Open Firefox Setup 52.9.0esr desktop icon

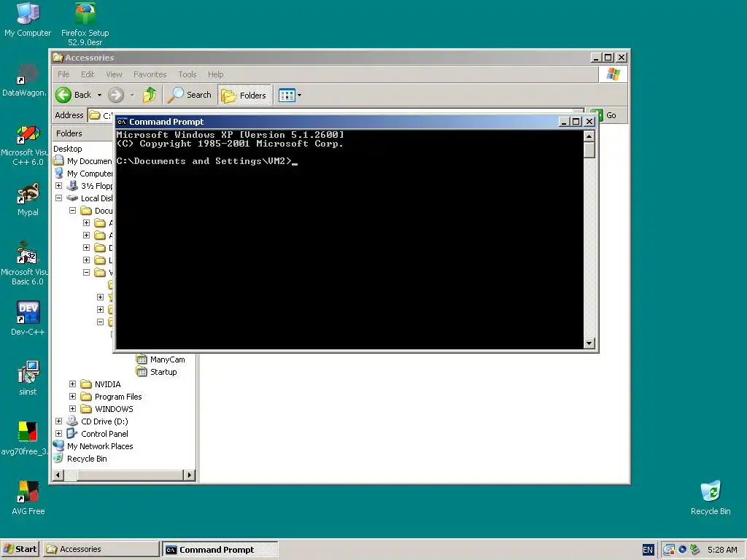[85, 24]
